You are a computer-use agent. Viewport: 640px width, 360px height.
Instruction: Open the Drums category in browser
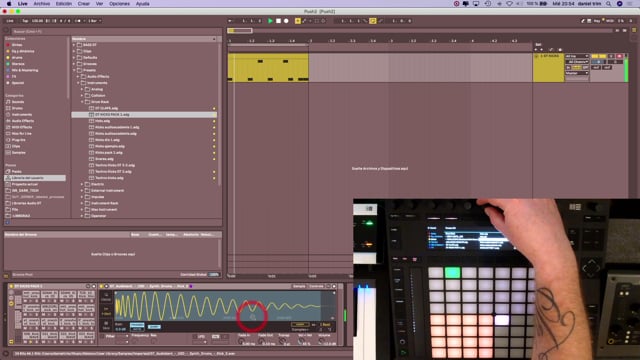pyautogui.click(x=17, y=108)
